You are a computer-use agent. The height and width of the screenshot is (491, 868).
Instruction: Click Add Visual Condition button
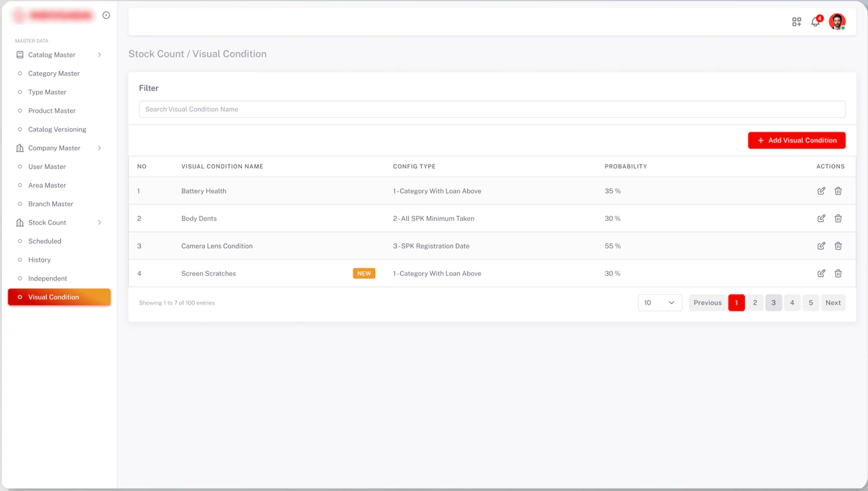tap(797, 140)
